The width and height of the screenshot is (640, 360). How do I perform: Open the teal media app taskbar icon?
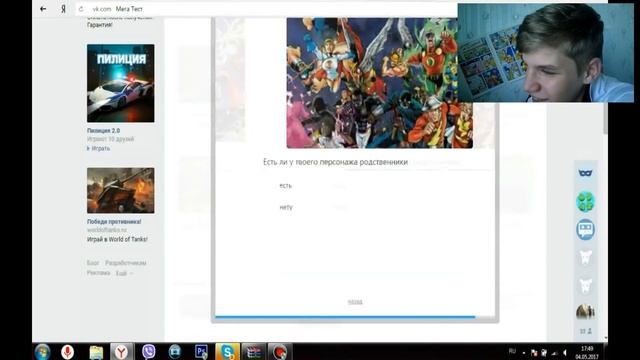(x=175, y=351)
